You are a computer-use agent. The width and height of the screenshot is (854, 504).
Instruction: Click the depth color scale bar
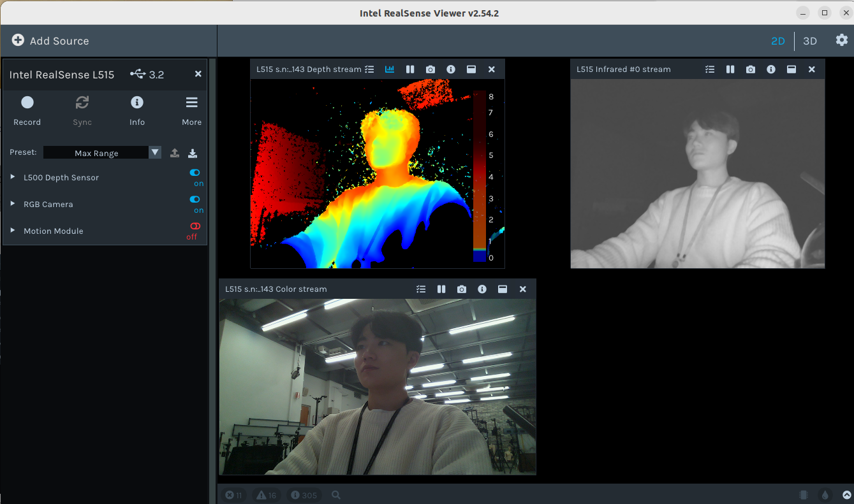(479, 176)
